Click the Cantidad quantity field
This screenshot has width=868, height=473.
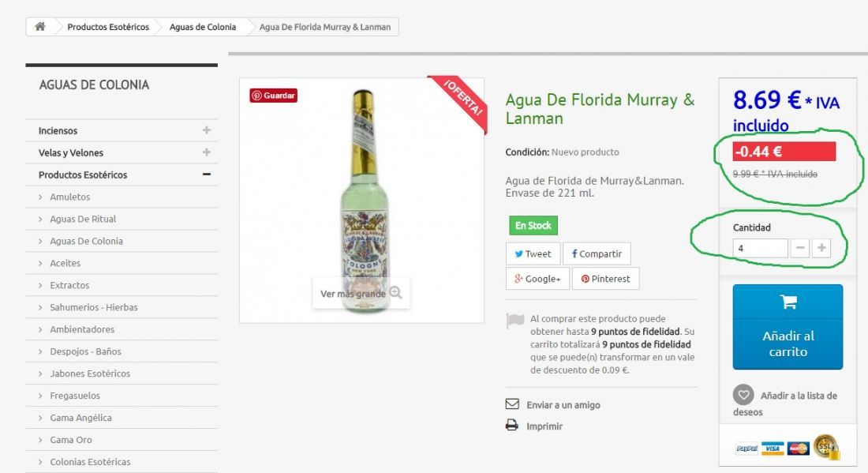pyautogui.click(x=760, y=248)
